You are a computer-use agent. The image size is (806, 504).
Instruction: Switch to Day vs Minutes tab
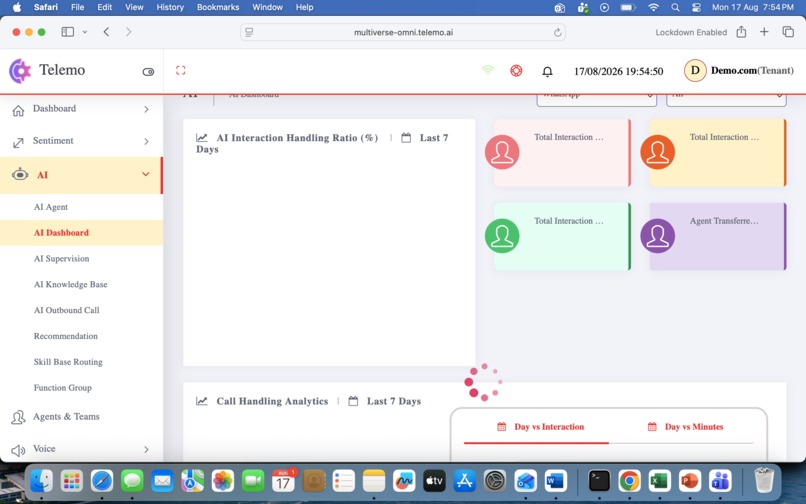point(685,427)
